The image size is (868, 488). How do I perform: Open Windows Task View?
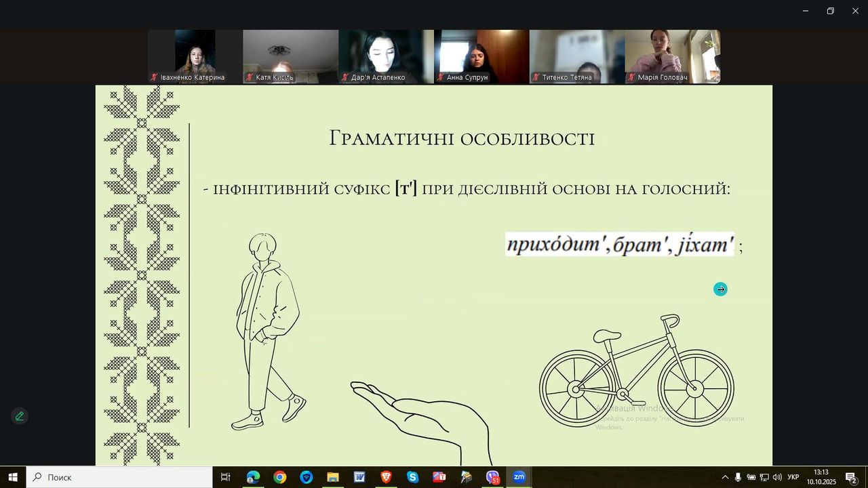(226, 477)
